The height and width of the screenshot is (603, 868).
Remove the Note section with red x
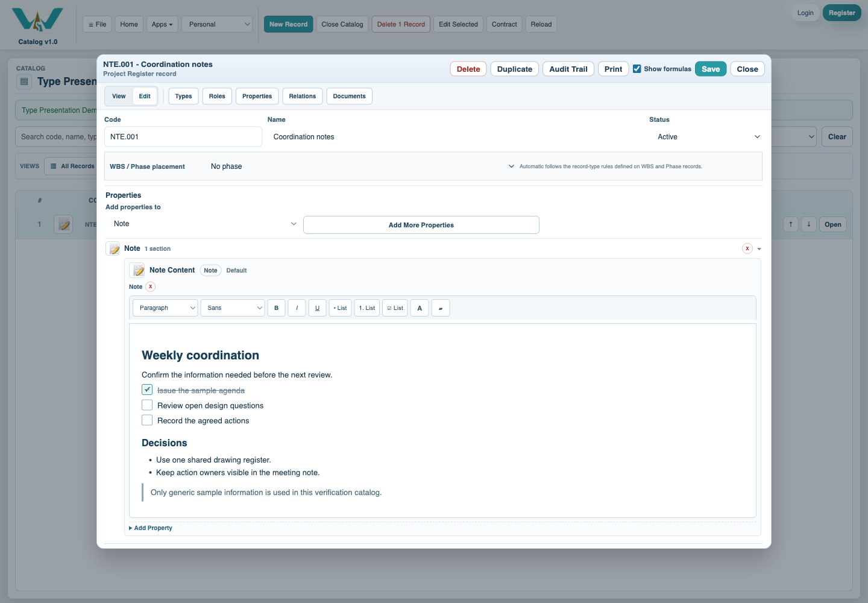tap(747, 248)
